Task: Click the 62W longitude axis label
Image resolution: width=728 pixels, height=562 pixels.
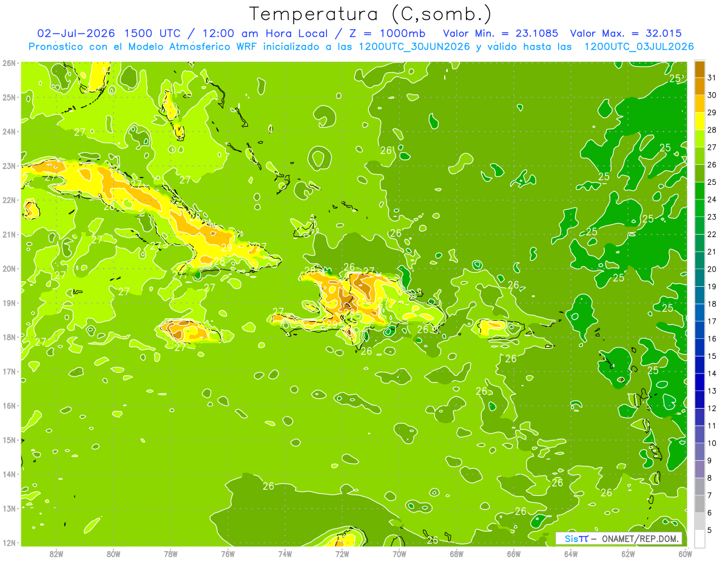Action: pos(629,554)
